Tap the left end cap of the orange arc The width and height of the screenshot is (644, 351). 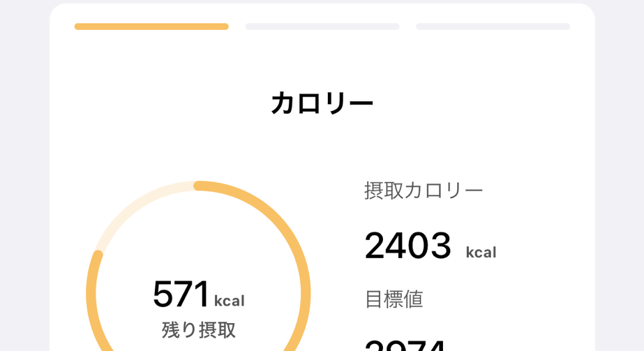(98, 256)
